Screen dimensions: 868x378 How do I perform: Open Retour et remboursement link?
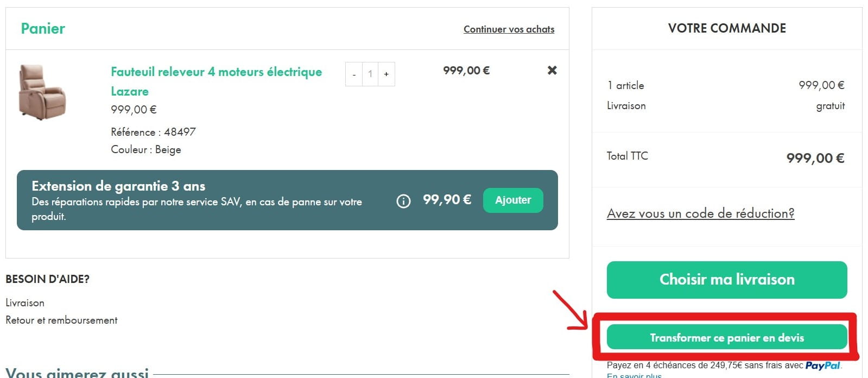(x=61, y=320)
